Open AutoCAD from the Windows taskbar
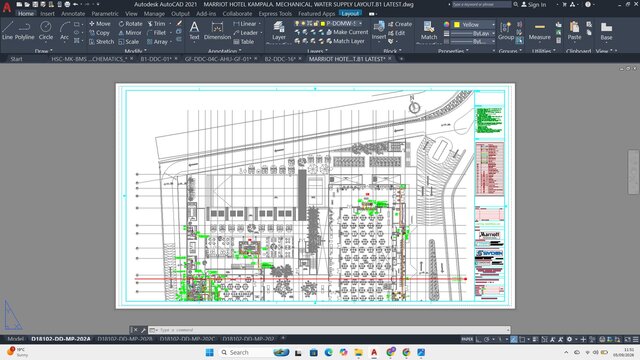The height and width of the screenshot is (360, 640). [374, 352]
